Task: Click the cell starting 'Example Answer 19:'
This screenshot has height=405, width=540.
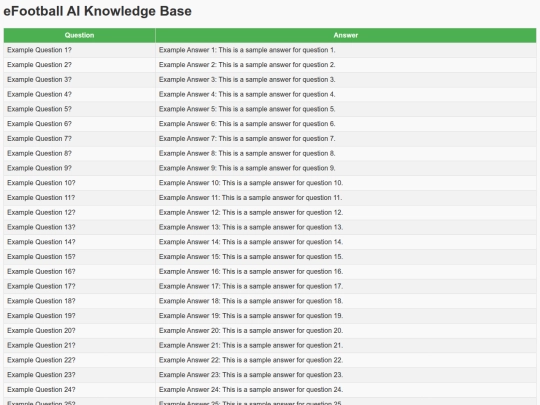Action: click(x=346, y=316)
